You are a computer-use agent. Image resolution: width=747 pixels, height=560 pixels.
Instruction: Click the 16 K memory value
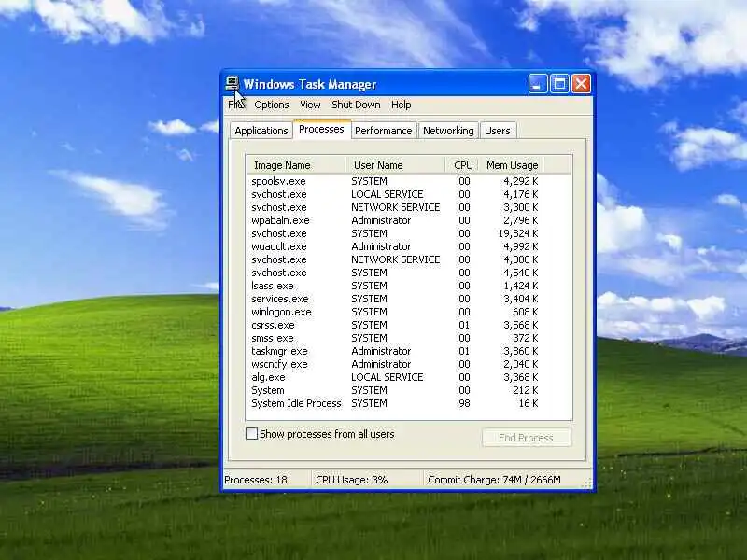point(529,403)
